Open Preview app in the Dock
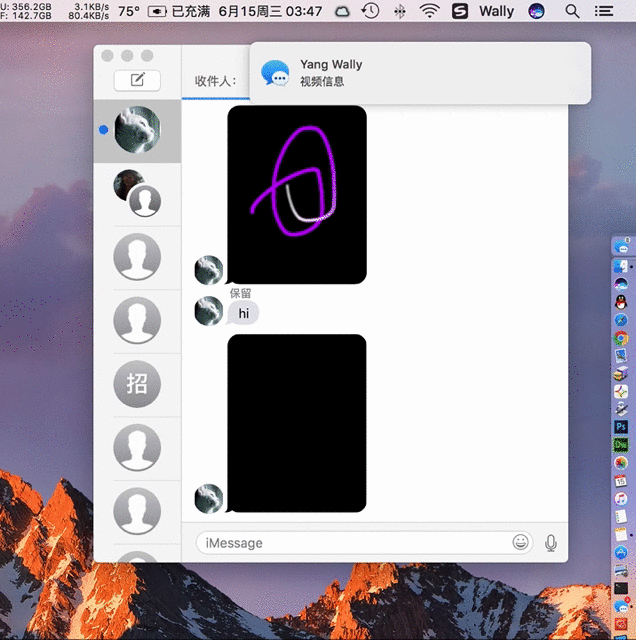 click(621, 356)
